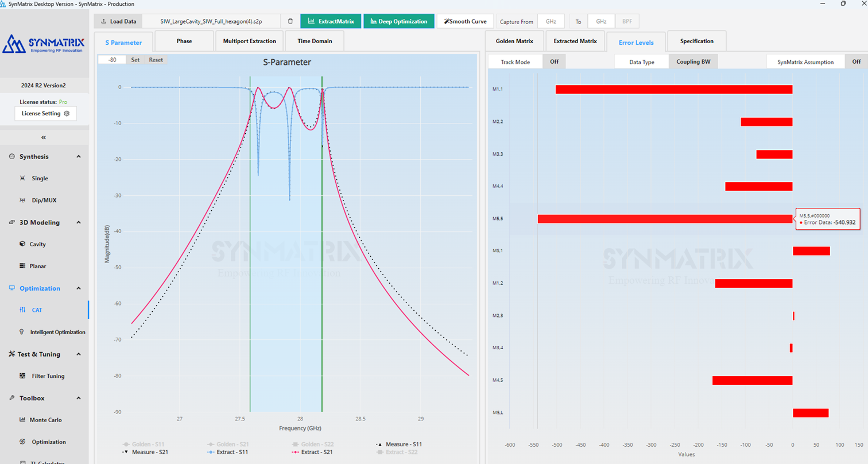Click the Y-axis minimum value field showing -80
868x464 pixels.
click(x=111, y=60)
